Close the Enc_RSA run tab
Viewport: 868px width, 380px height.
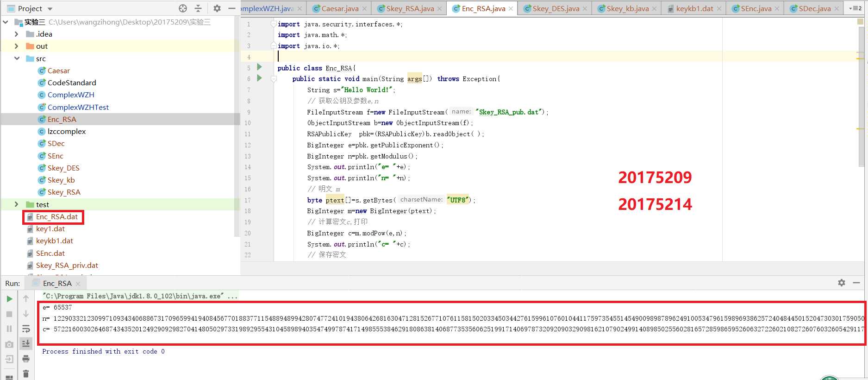point(78,284)
